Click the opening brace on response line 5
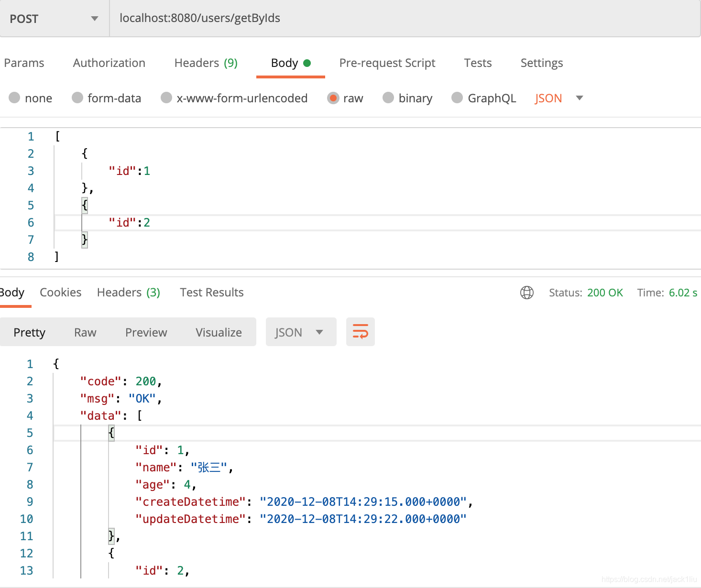This screenshot has height=588, width=701. point(111,433)
